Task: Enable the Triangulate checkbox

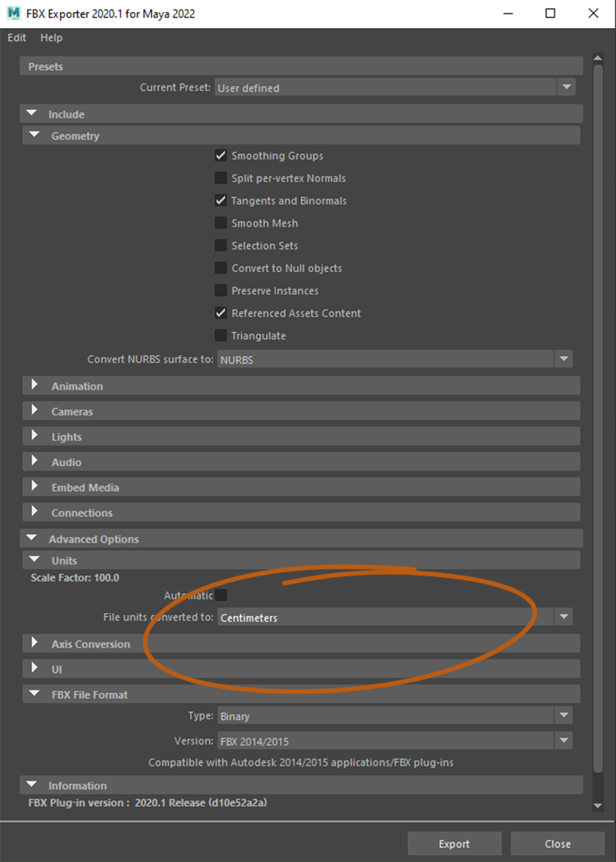Action: (x=221, y=335)
